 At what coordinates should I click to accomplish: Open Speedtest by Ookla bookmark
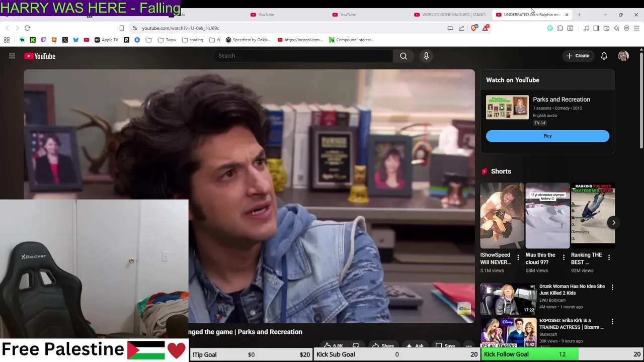248,40
